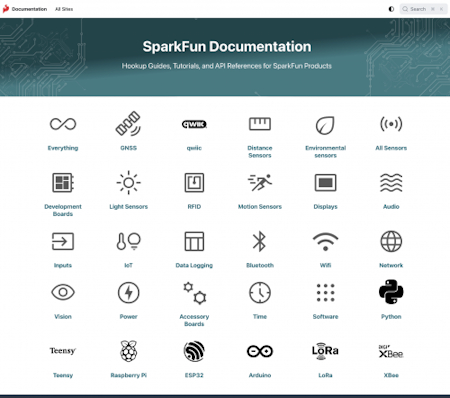Click the Everything infinity icon
This screenshot has width=450, height=398.
(63, 124)
